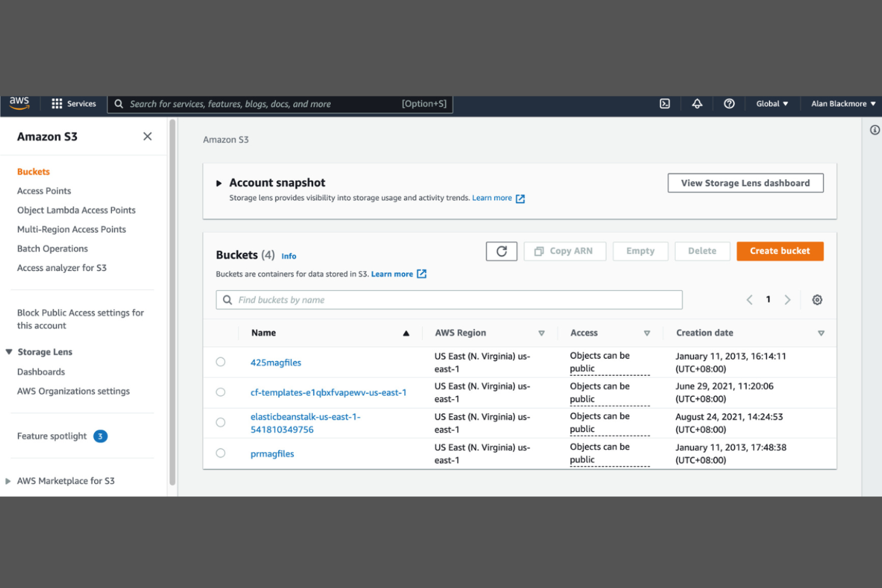This screenshot has width=882, height=588.
Task: Launch AWS CloudShell terminal icon
Action: pos(664,104)
